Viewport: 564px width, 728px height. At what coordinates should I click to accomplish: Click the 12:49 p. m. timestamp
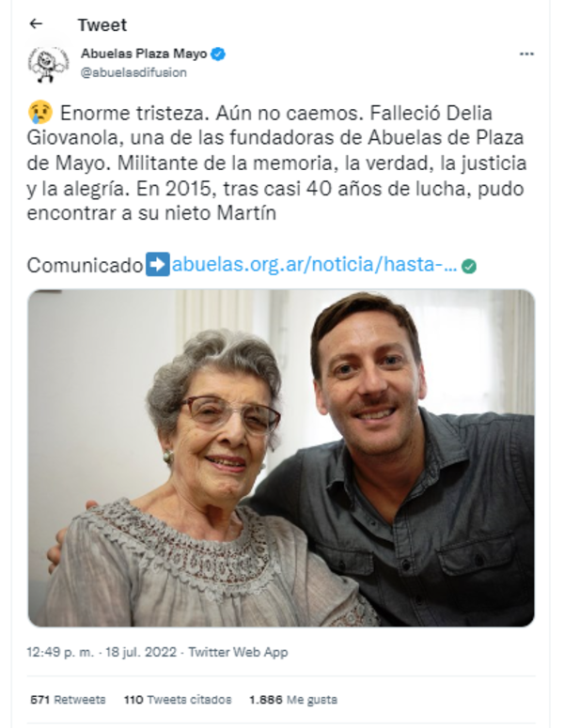coord(60,652)
